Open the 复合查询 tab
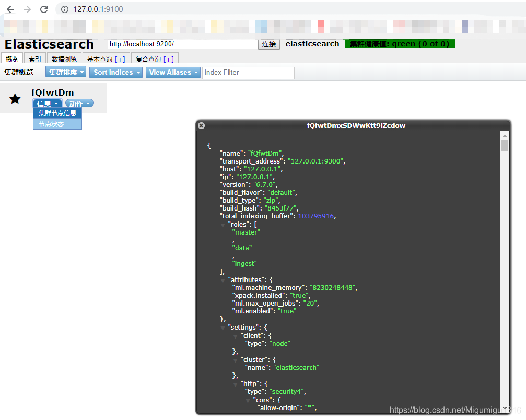Image resolution: width=526 pixels, height=420 pixels. [148, 60]
